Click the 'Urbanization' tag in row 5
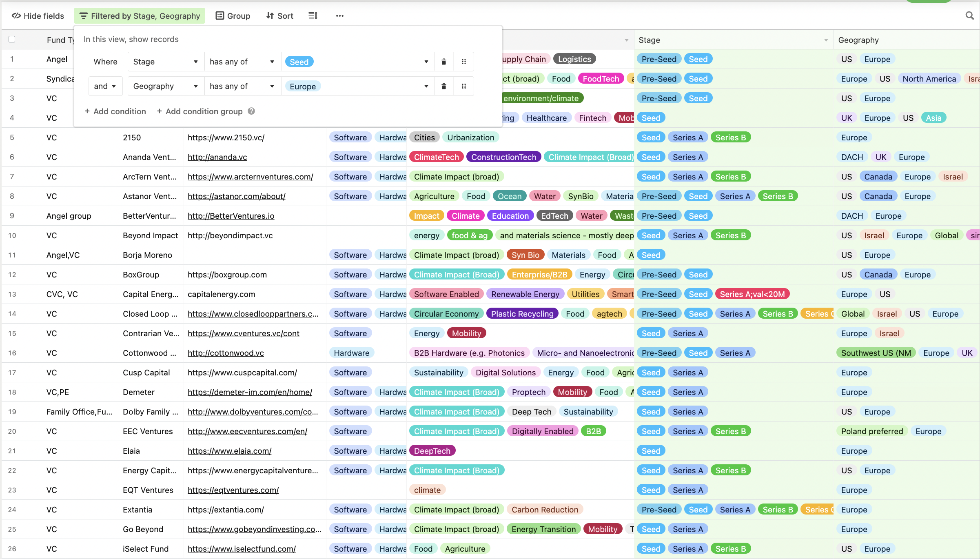Viewport: 980px width, 559px height. coord(470,138)
